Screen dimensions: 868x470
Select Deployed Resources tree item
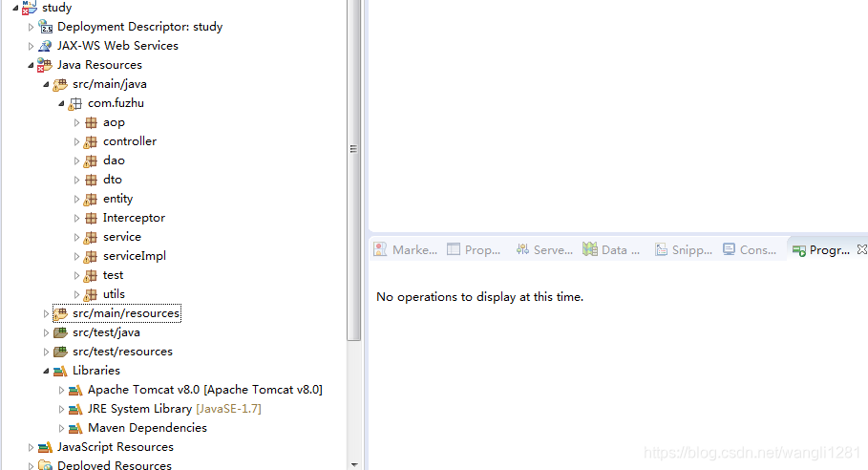click(x=114, y=465)
